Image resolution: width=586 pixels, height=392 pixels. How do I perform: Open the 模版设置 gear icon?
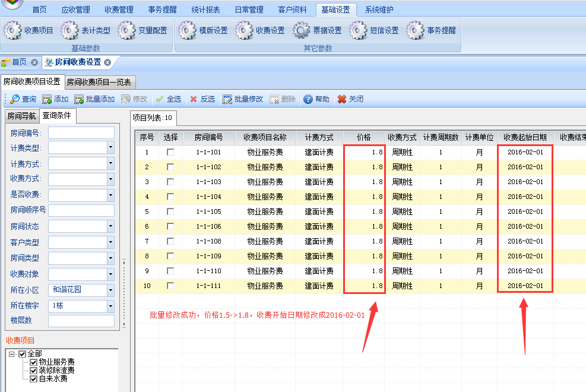click(187, 30)
